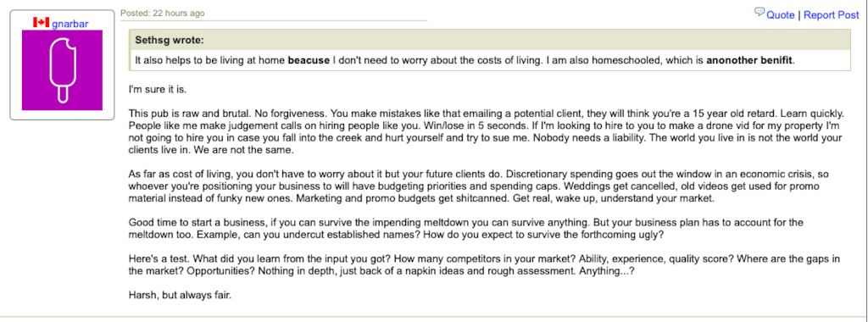Click the Report Post link
868x322 pixels.
point(831,15)
